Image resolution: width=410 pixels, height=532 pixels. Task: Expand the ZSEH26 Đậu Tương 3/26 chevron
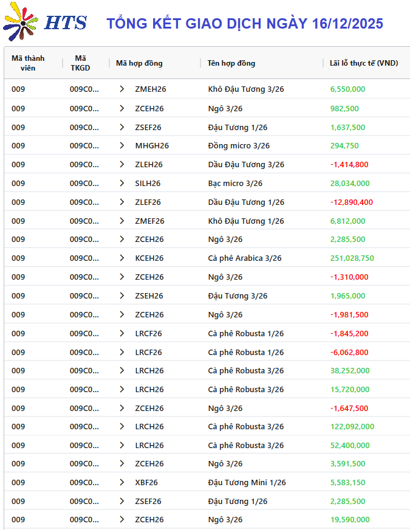pos(122,296)
